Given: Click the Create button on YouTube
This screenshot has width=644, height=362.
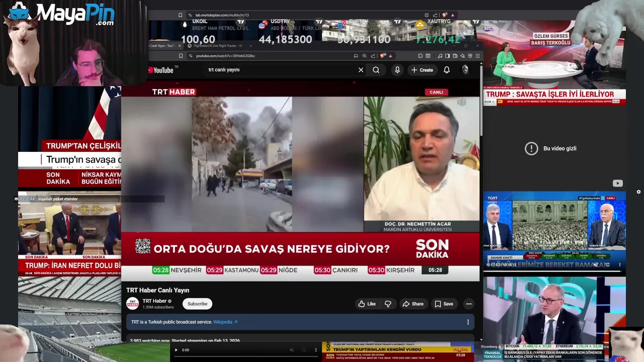Looking at the screenshot, I should (x=422, y=70).
